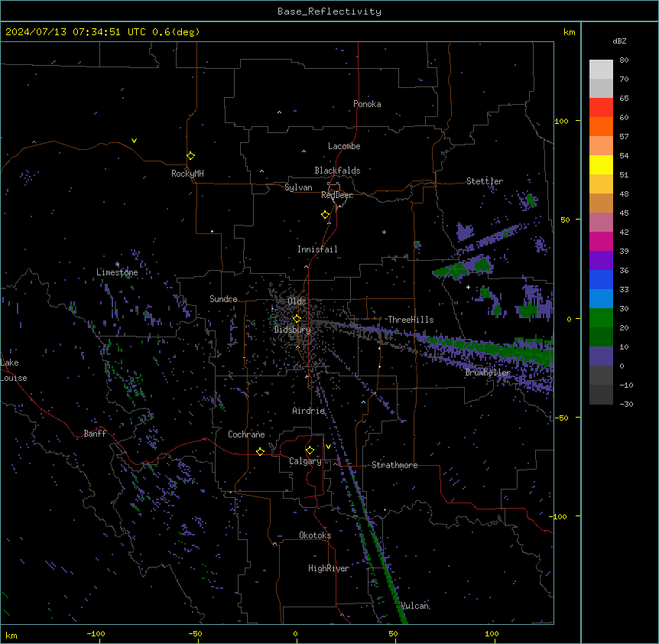
Task: Click the HighRiver label
Action: [329, 568]
